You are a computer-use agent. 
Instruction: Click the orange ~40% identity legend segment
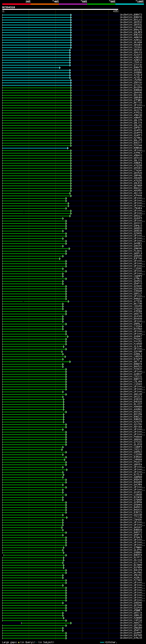click(45, 4)
